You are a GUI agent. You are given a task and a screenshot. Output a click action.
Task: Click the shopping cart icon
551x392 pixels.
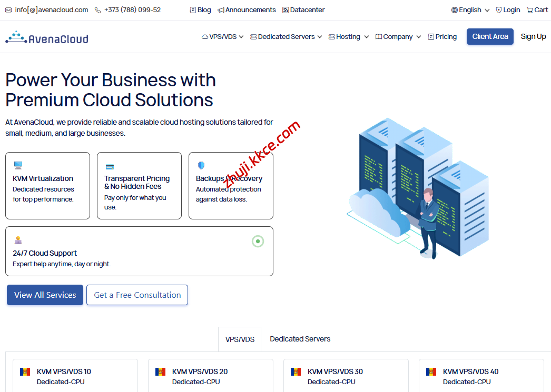click(529, 10)
